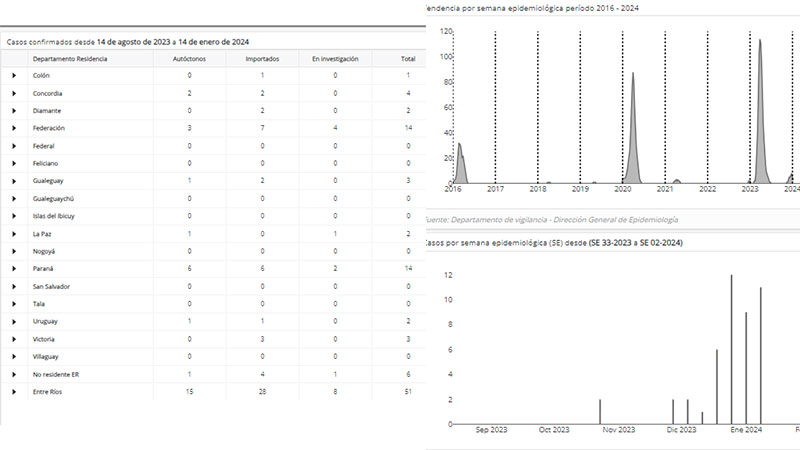Screen dimensions: 800x450
Task: Expand the Concordia department row
Action: click(x=14, y=93)
